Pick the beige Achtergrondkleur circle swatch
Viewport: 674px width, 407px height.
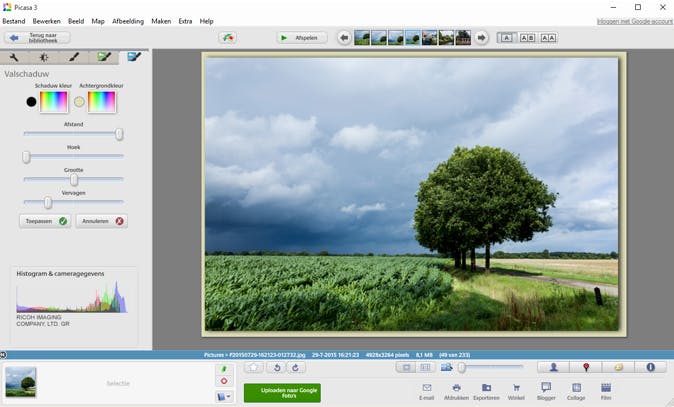[x=79, y=102]
